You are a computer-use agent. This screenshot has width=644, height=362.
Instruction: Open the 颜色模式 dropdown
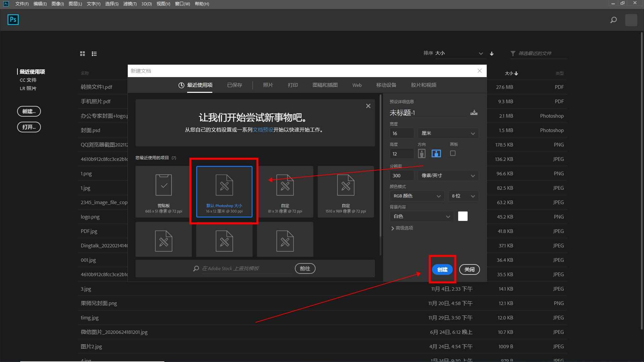(415, 195)
